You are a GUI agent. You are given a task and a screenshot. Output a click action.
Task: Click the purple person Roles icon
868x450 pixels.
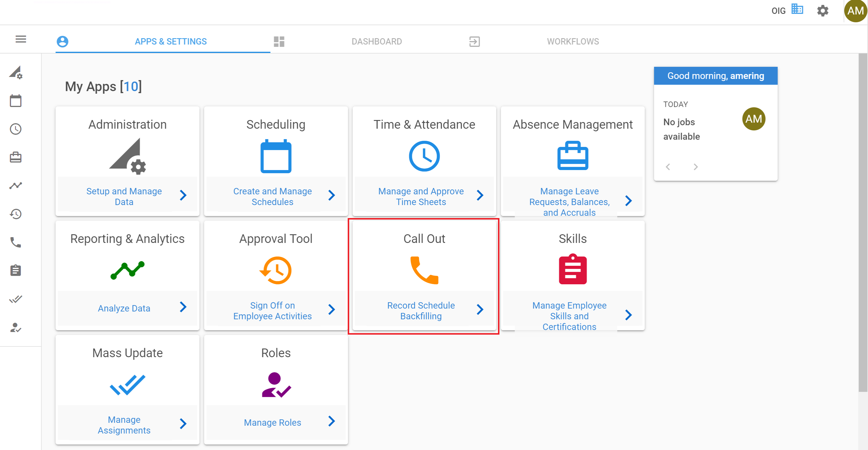pos(276,385)
